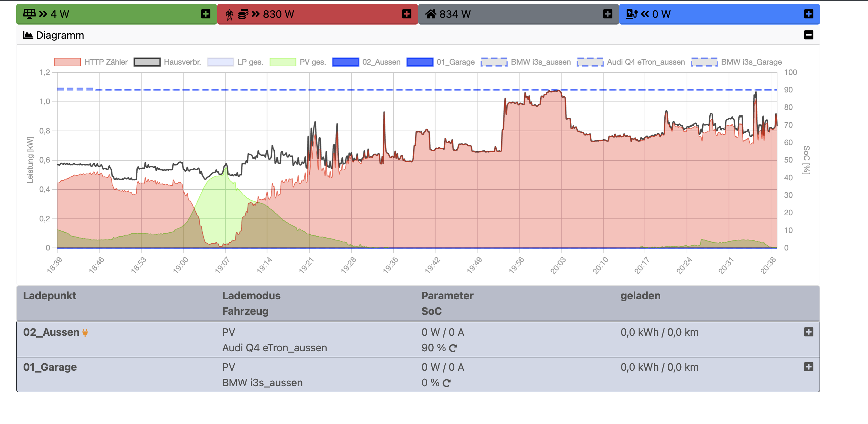The height and width of the screenshot is (424, 868).
Task: Click PV charge mode for 02_Aussen
Action: point(228,332)
